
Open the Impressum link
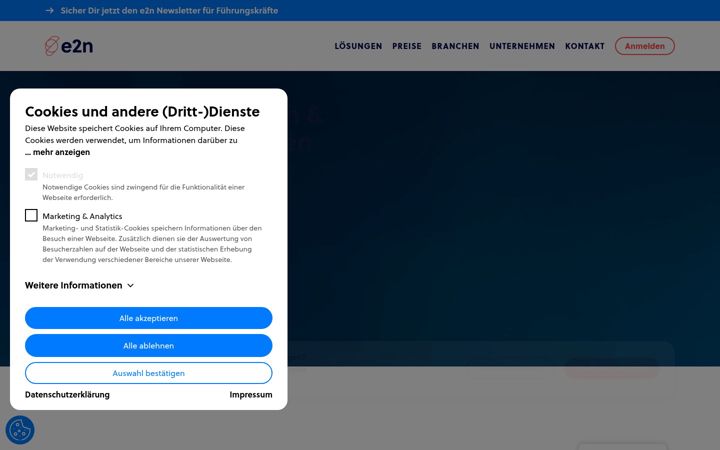(x=251, y=394)
